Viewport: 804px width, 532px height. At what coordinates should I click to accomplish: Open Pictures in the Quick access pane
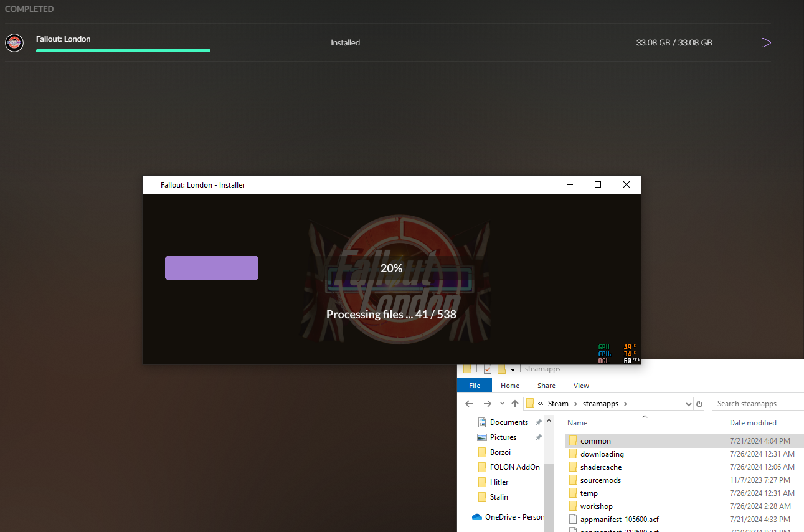tap(503, 437)
